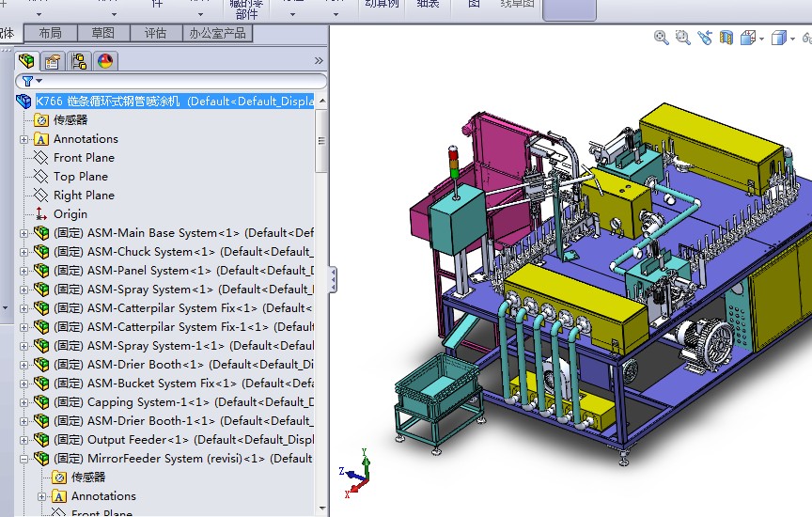Click the coordinate triad in viewport
The width and height of the screenshot is (812, 517).
tap(357, 472)
